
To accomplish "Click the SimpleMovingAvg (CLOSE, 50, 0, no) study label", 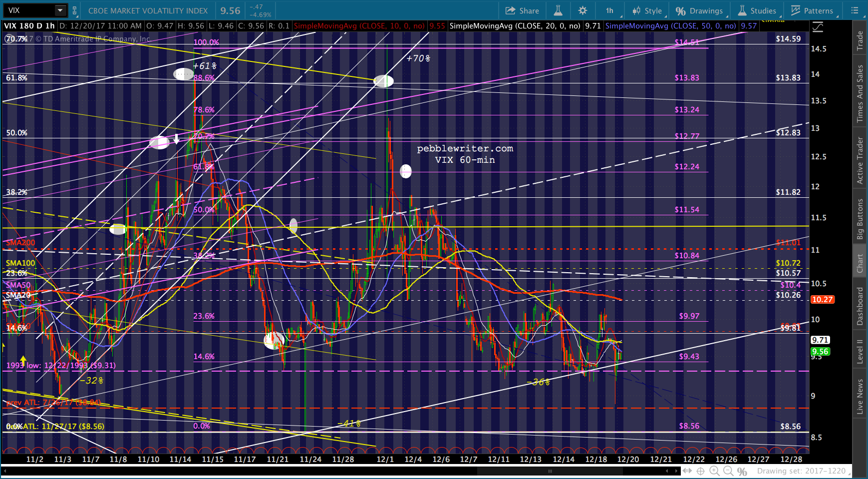I will pos(670,26).
